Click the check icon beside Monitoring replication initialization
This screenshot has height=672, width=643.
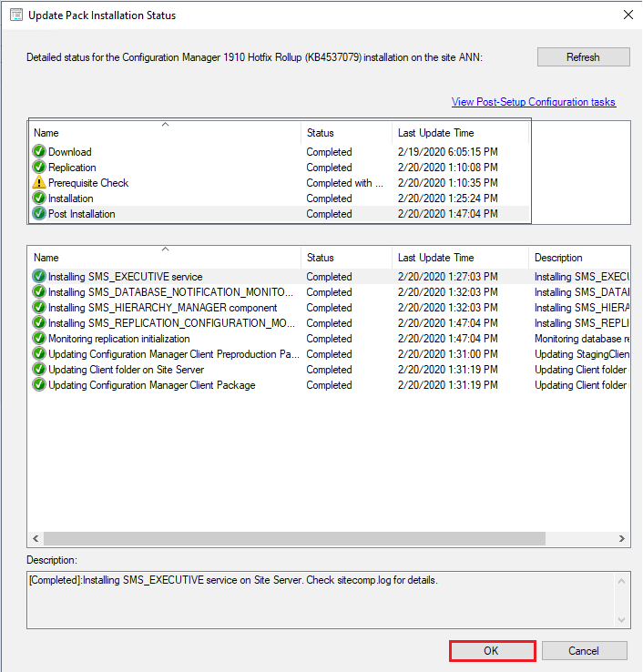(39, 338)
